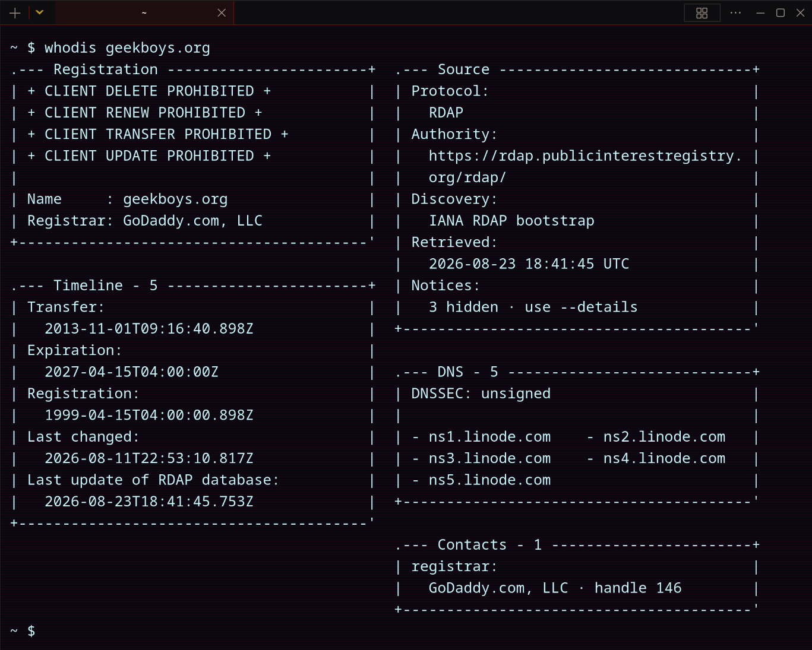Click the 'Last changed:' timeline label
Viewport: 812px width, 650px height.
[83, 437]
